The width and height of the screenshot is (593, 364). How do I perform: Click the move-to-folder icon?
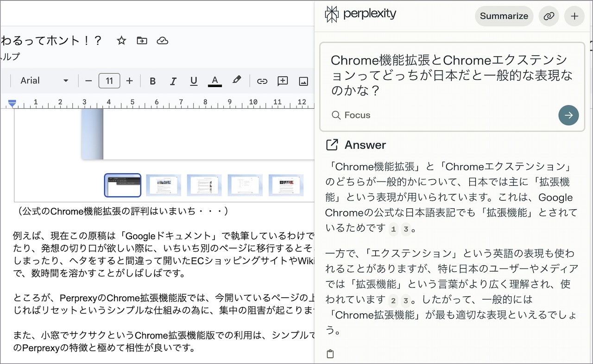click(x=142, y=41)
